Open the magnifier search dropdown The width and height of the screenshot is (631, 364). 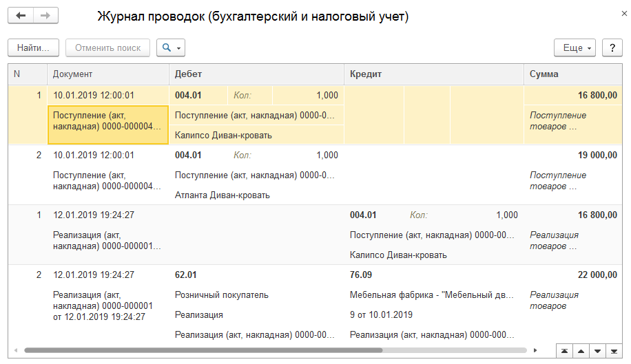pos(170,47)
